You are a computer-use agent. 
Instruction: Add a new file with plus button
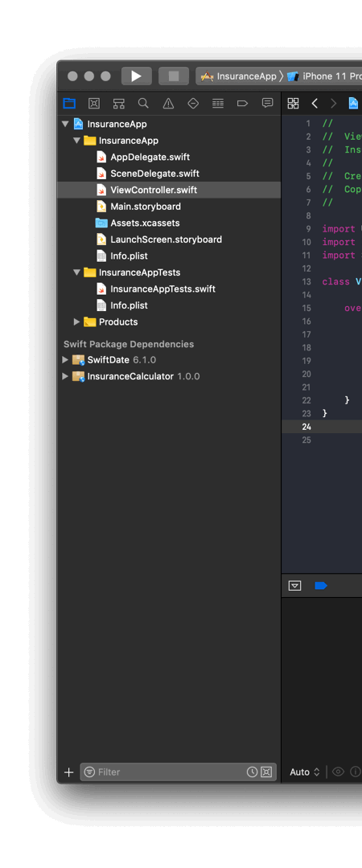[x=68, y=772]
